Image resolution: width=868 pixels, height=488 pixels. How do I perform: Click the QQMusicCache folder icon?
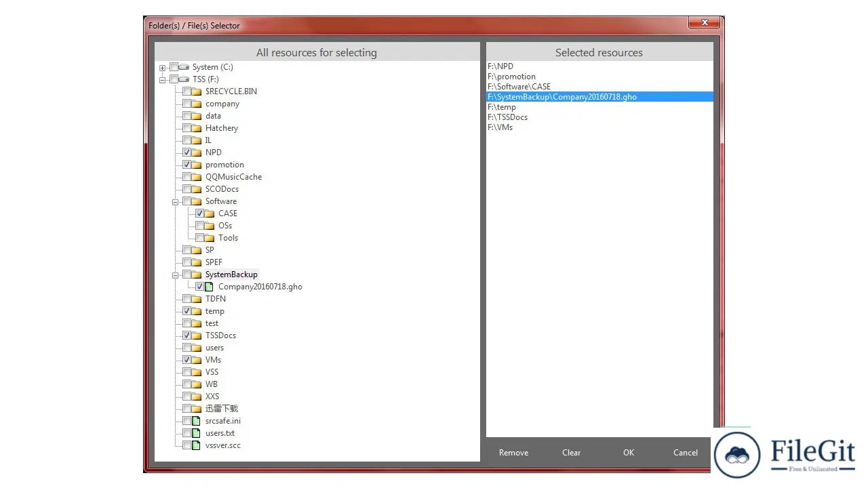pyautogui.click(x=197, y=177)
